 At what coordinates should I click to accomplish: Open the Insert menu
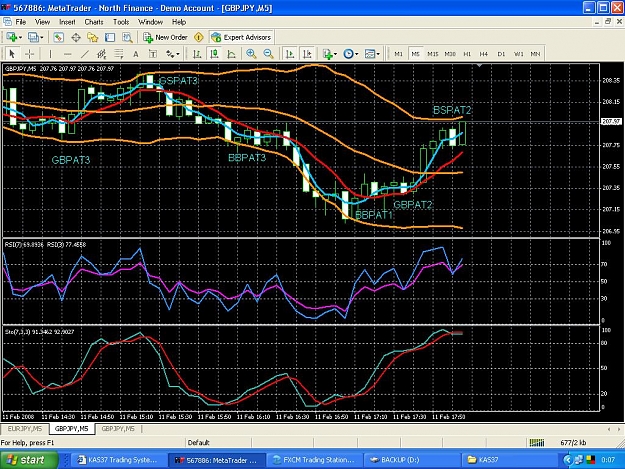(x=67, y=22)
